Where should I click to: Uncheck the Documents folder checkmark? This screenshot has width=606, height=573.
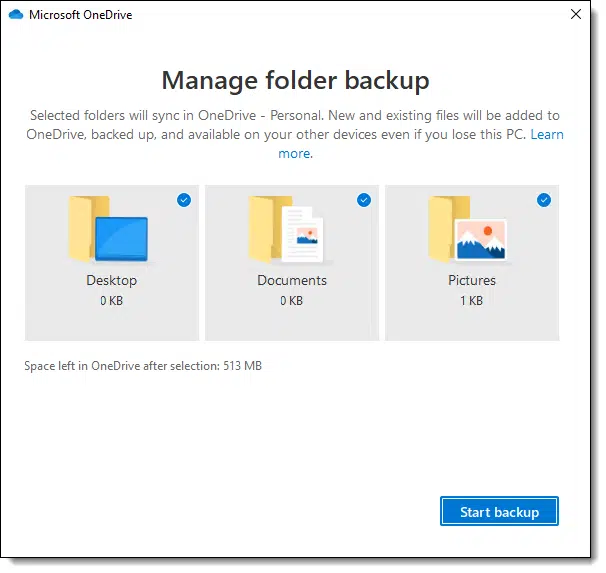point(364,200)
